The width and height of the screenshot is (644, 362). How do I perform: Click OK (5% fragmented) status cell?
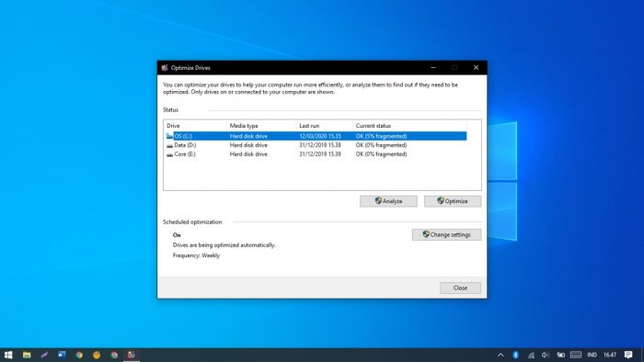pos(381,136)
